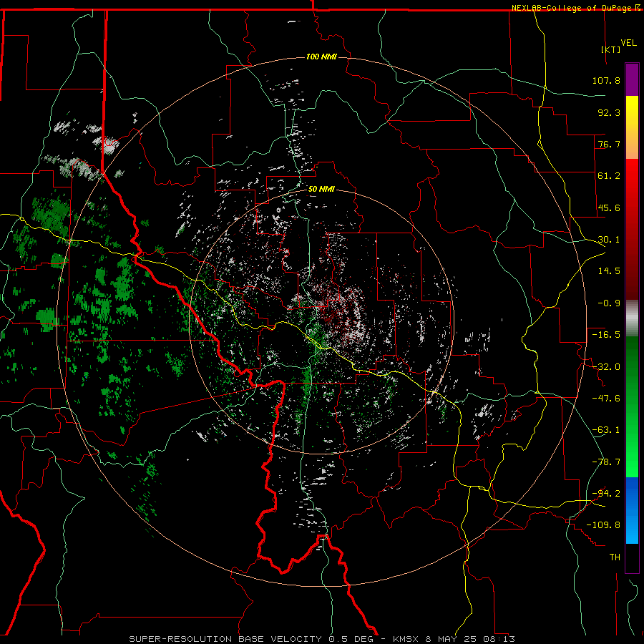Select the 76.7 scale value
The width and height of the screenshot is (644, 644).
pyautogui.click(x=609, y=144)
